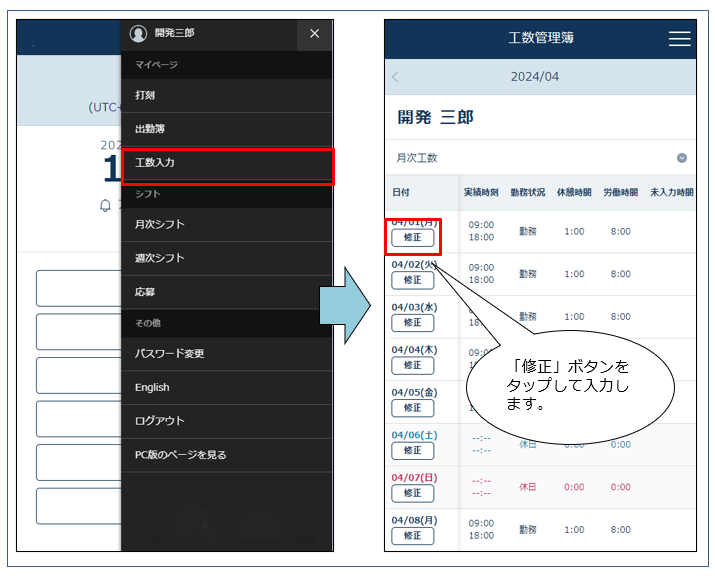Viewport: 715px width, 576px height.
Task: Click 04/05(金) date label
Action: 414,392
